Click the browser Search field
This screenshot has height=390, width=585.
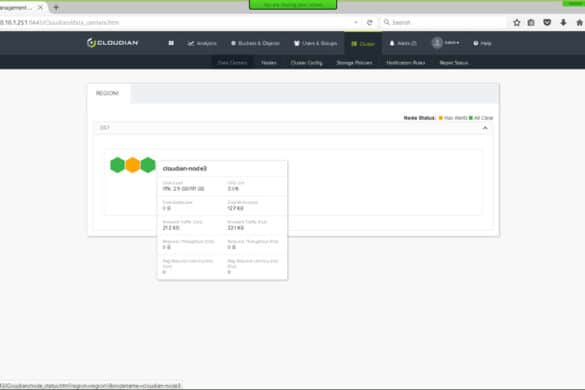point(444,22)
